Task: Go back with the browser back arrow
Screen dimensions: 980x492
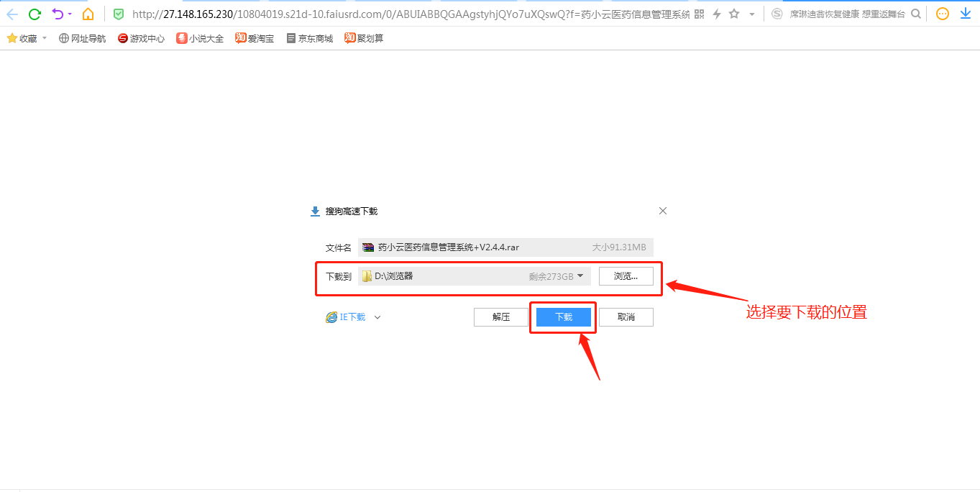Action: click(x=12, y=14)
